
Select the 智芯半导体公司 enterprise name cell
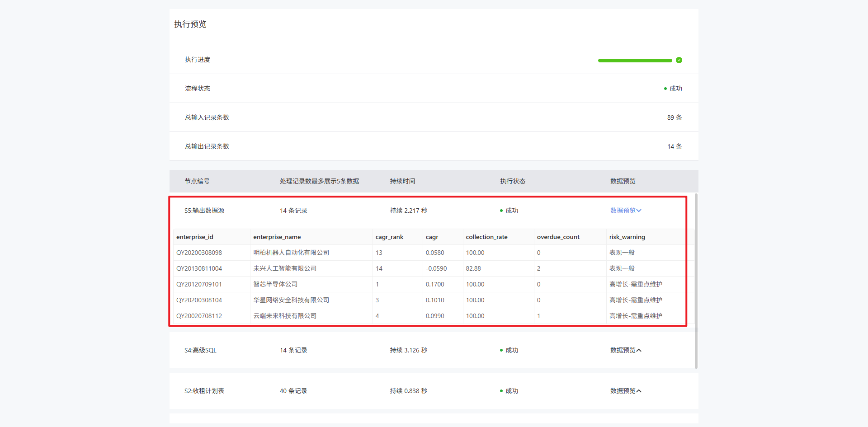pyautogui.click(x=275, y=284)
